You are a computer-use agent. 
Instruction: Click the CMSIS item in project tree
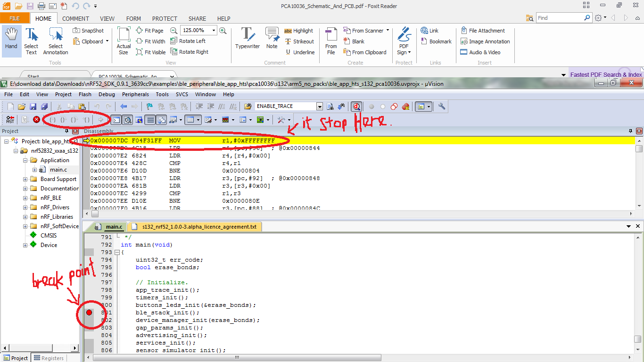coord(48,236)
